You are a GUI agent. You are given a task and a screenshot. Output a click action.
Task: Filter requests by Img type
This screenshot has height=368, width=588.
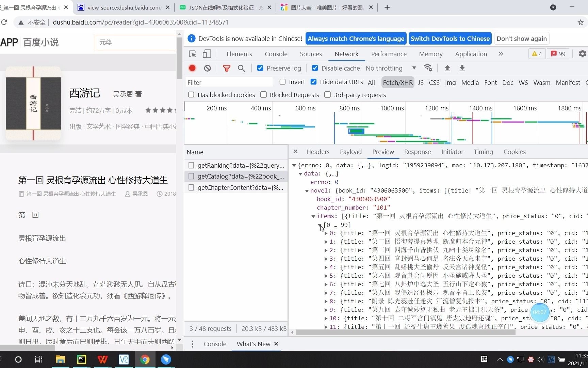[x=450, y=82]
